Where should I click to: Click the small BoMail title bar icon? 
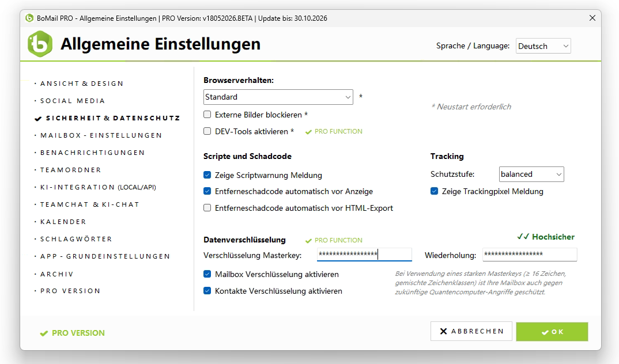pos(29,18)
